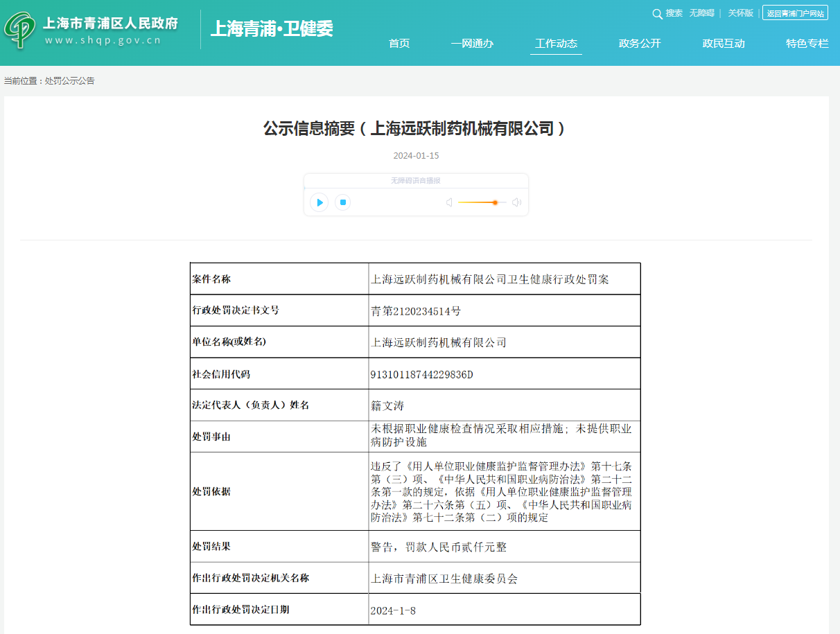Click unit name cell 上海远跃制药机械有限公司
Screen dimensions: 840x634
[439, 342]
